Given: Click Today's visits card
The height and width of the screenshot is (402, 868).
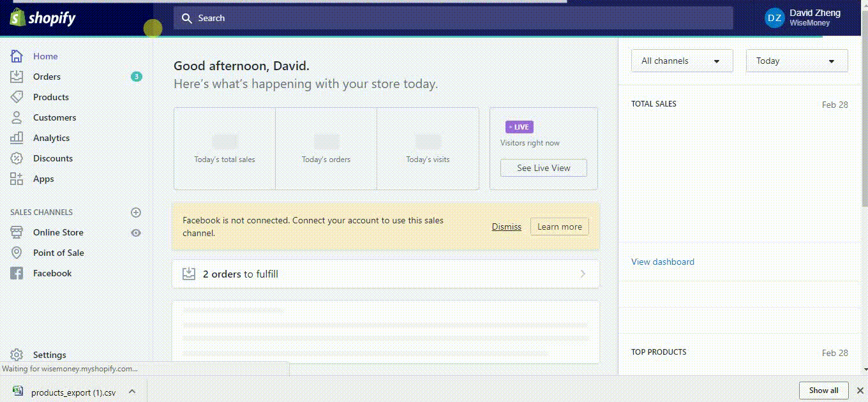Looking at the screenshot, I should [x=428, y=149].
